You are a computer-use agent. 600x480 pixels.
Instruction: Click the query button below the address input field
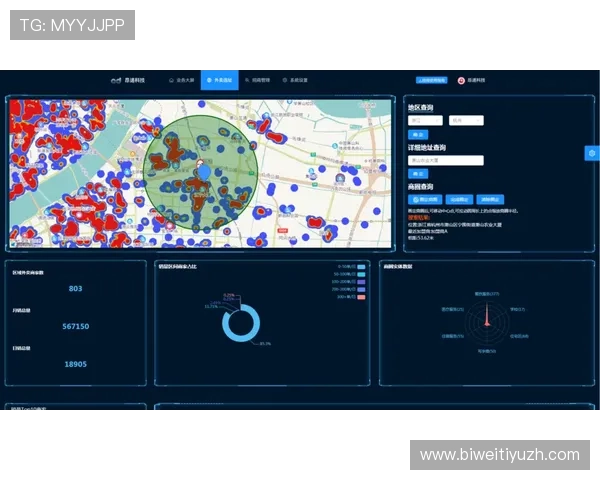click(417, 173)
